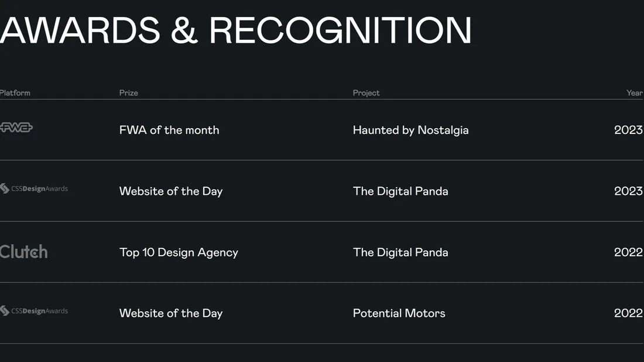Open the Top 10 Design Agency prize
The width and height of the screenshot is (644, 362).
(179, 252)
